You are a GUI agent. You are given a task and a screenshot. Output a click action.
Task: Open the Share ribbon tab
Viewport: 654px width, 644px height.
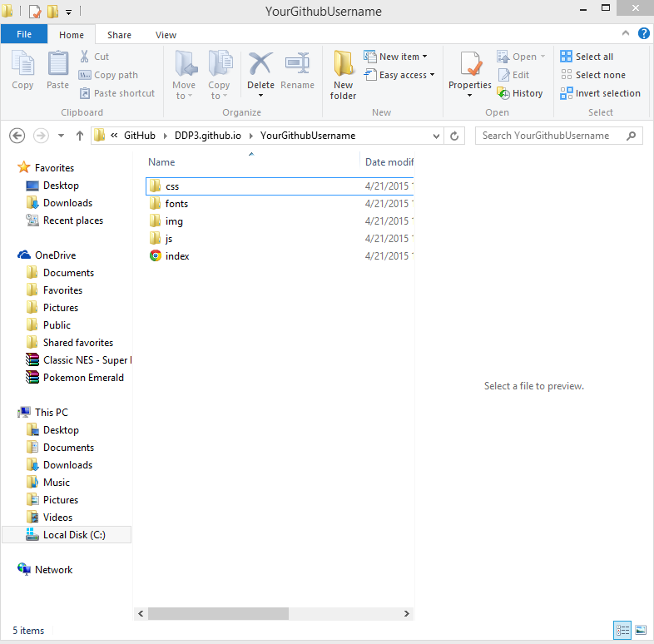(x=119, y=35)
